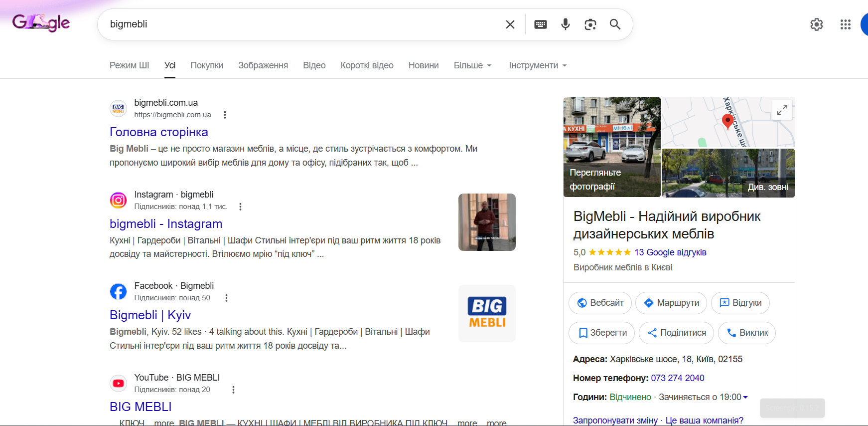The height and width of the screenshot is (426, 868).
Task: Open more options for bigmebli.com.ua result
Action: (225, 115)
